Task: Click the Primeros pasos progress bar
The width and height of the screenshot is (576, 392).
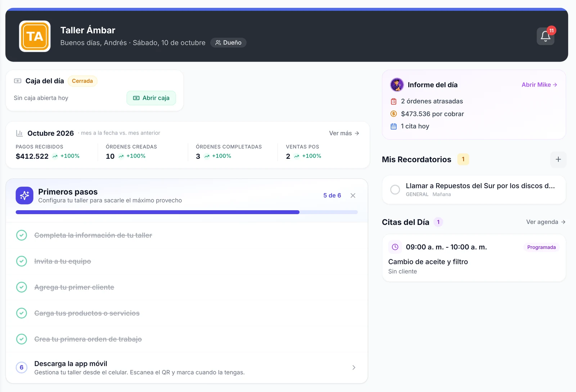Action: (x=186, y=212)
